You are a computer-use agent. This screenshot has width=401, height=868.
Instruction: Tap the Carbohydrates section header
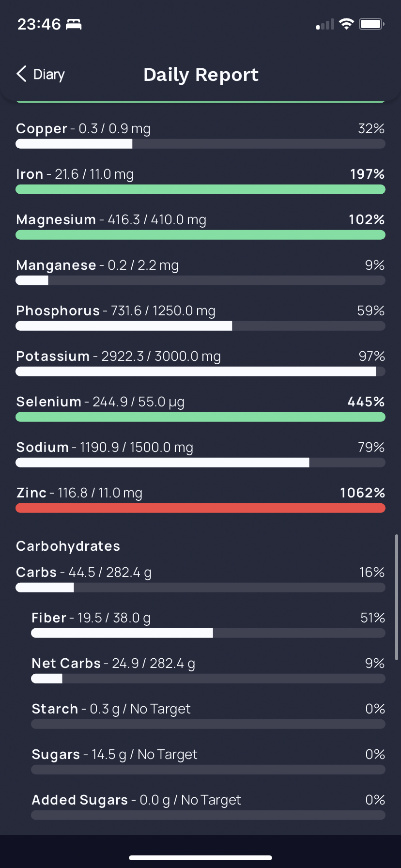click(68, 546)
